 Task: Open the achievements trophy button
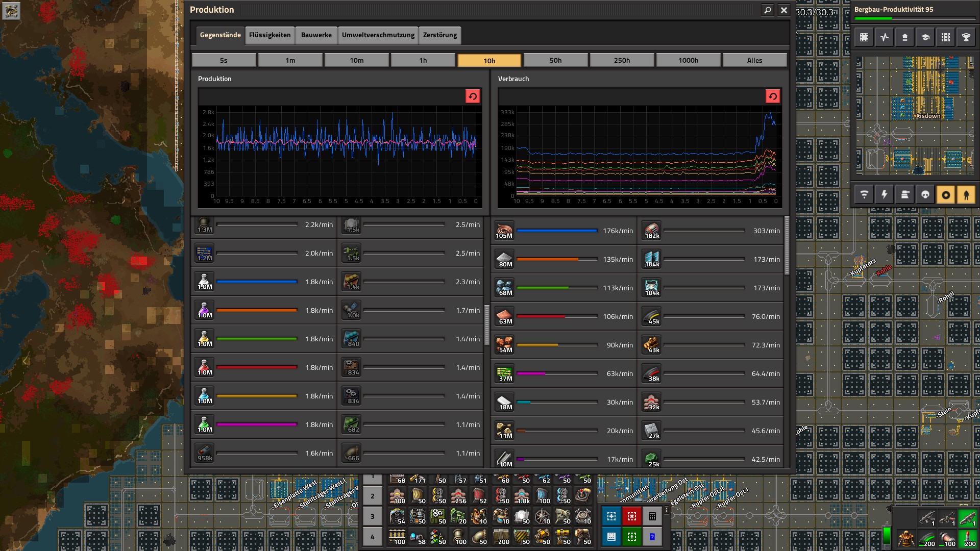tap(966, 37)
